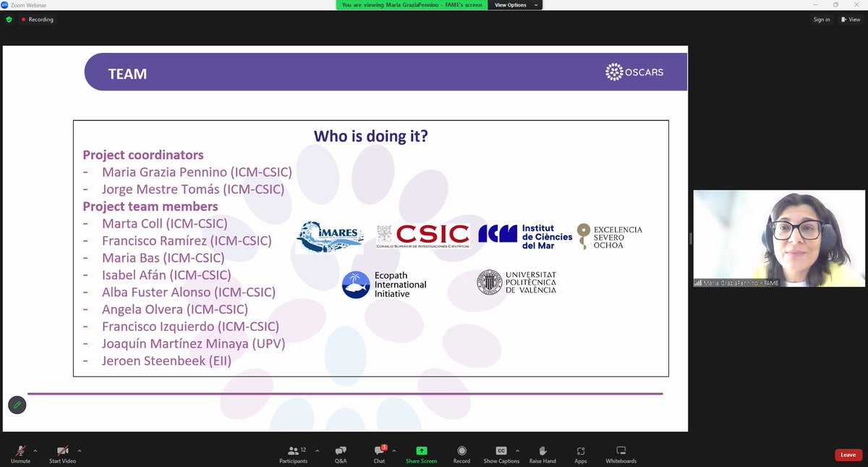This screenshot has height=467, width=868.
Task: Click "Joaquín Martínez Minaya (UPV)" line
Action: [x=194, y=344]
